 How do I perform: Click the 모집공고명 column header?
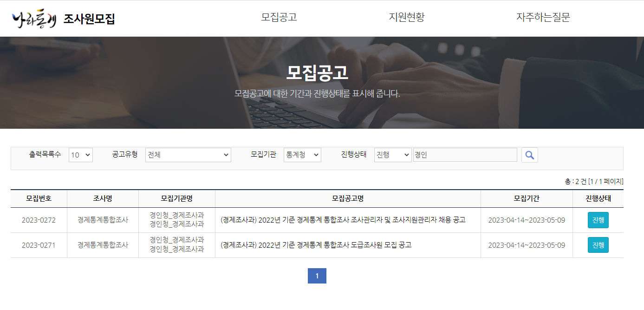pyautogui.click(x=348, y=198)
